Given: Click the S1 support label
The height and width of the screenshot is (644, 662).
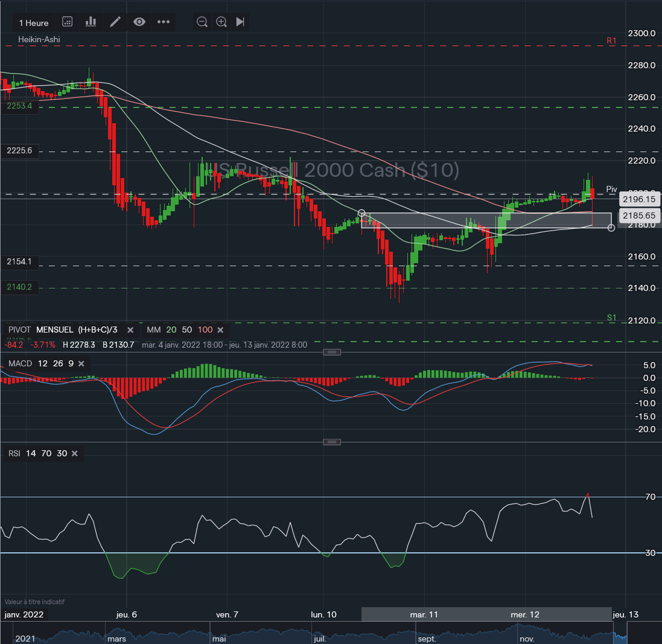Looking at the screenshot, I should coord(611,317).
